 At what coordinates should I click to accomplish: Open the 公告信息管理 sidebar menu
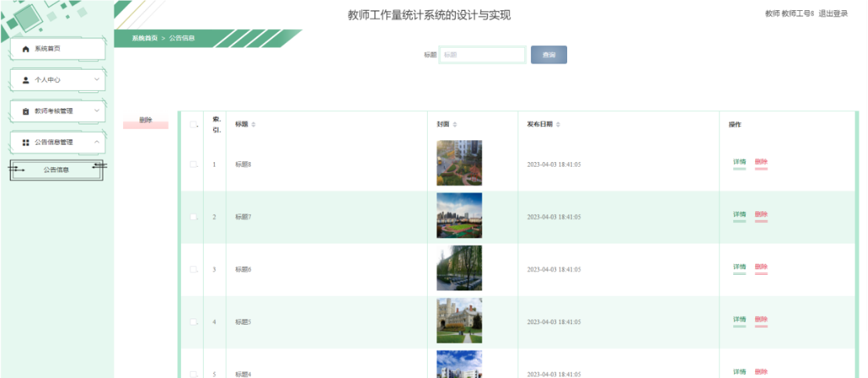[57, 142]
